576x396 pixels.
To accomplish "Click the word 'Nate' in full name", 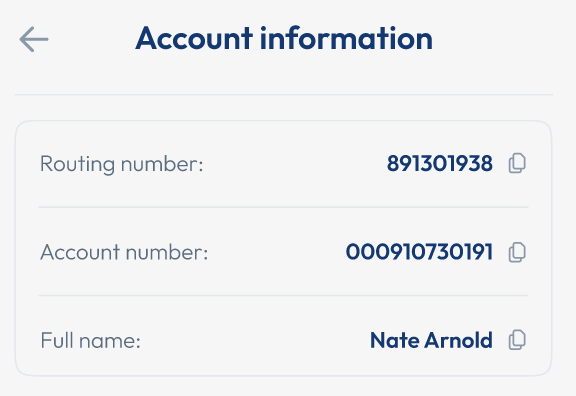I will click(x=395, y=340).
